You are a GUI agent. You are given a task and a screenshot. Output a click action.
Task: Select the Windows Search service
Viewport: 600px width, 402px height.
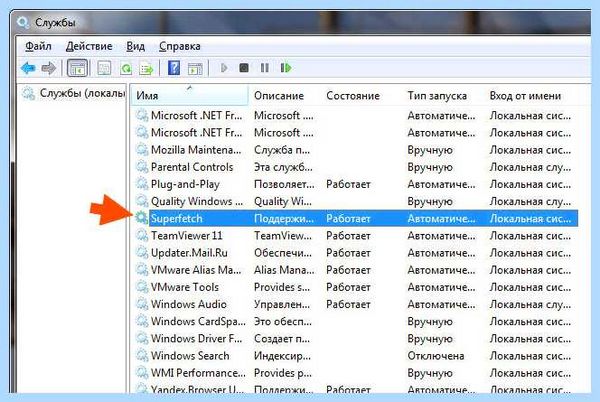point(190,356)
